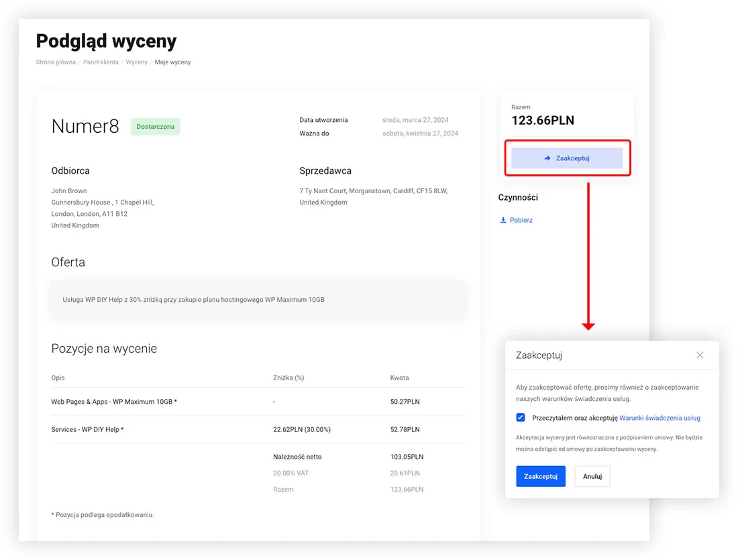The height and width of the screenshot is (560, 738).
Task: Click the Zniżka (%) column header
Action: click(x=288, y=378)
